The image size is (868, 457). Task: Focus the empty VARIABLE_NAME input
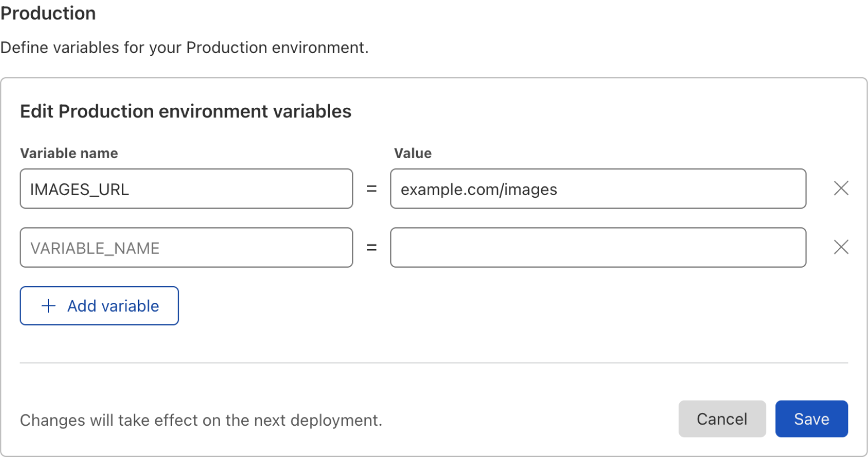coord(186,247)
